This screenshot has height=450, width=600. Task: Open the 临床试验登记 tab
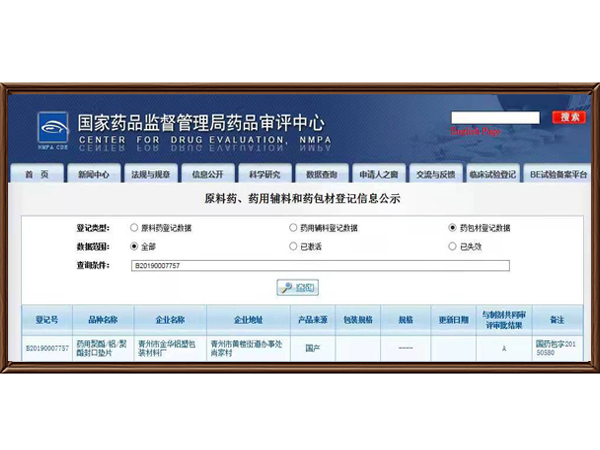click(x=493, y=174)
